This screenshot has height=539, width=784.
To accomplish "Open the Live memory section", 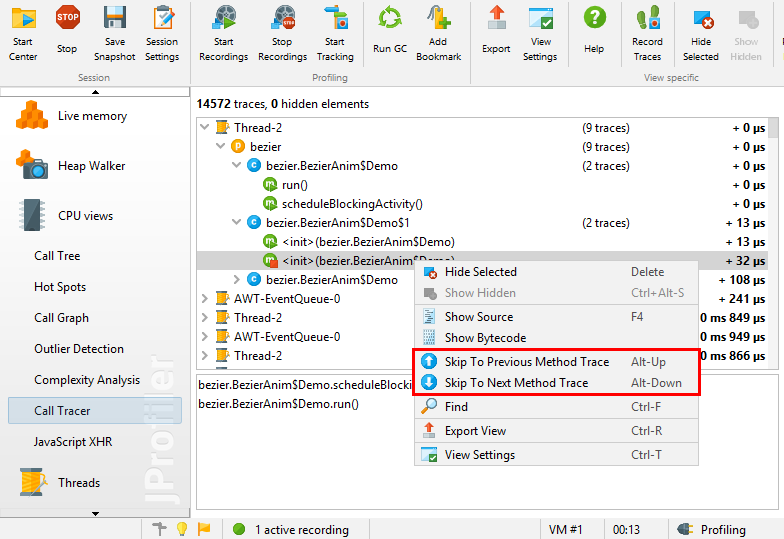I will tap(92, 116).
